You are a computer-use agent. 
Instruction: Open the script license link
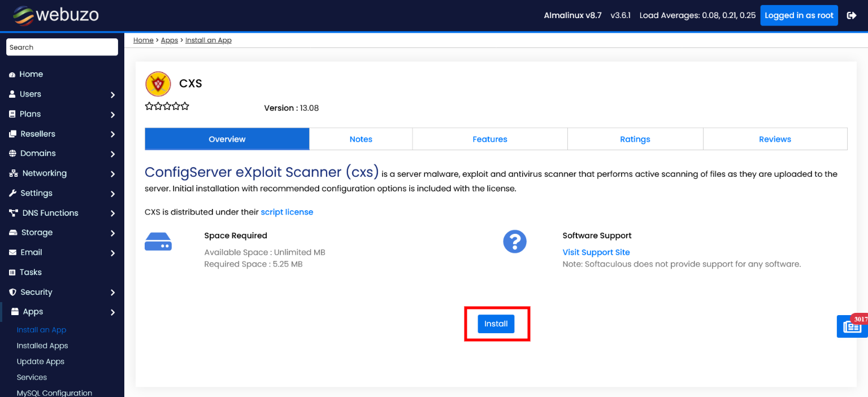(x=287, y=212)
